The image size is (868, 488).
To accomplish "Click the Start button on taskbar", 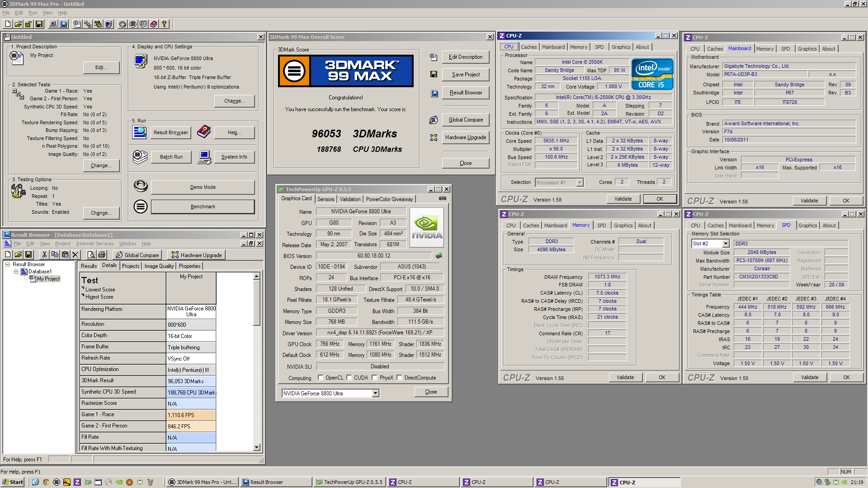I will tap(12, 482).
